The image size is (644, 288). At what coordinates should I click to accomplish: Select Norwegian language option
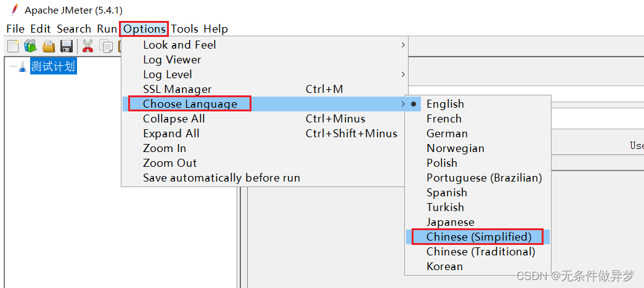coord(478,148)
